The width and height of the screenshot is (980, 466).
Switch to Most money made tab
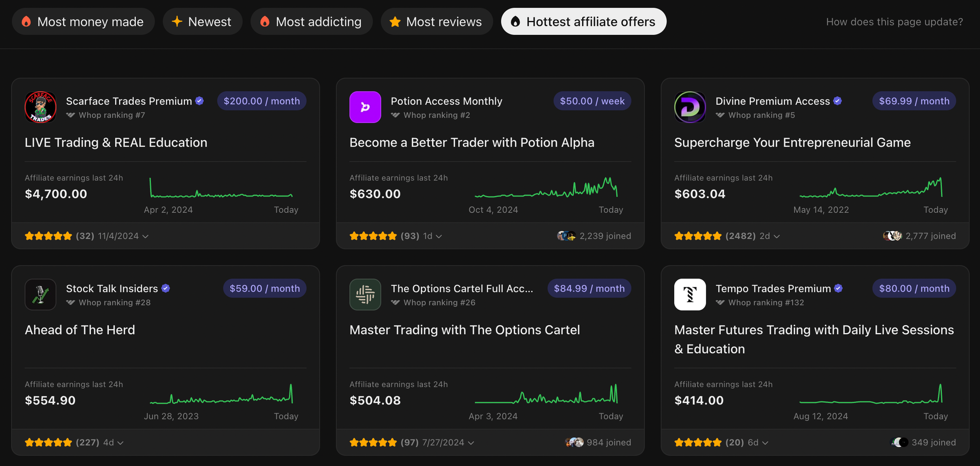pos(83,22)
